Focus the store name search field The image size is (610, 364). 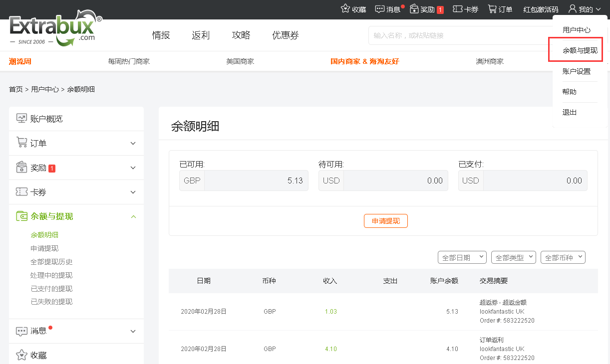click(459, 35)
